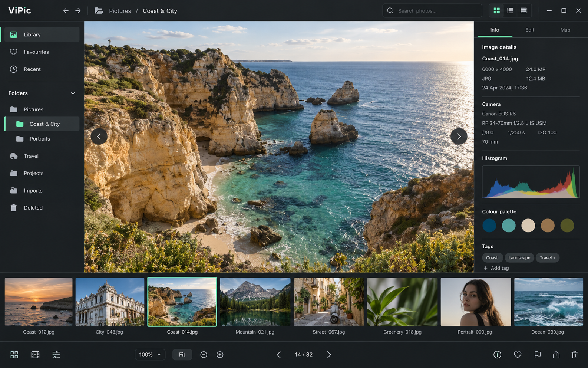Switch to grid view in top toolbar
This screenshot has width=588, height=368.
pos(497,11)
